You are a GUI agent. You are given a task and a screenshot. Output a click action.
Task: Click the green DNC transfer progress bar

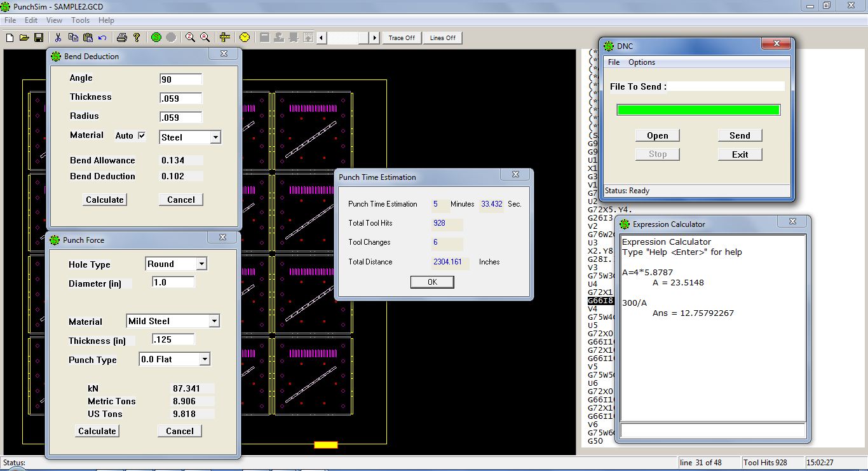click(x=698, y=110)
